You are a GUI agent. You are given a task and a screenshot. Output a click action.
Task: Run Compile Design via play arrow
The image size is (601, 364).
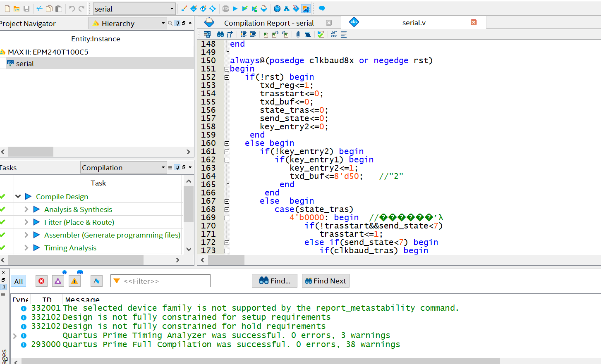tap(28, 196)
